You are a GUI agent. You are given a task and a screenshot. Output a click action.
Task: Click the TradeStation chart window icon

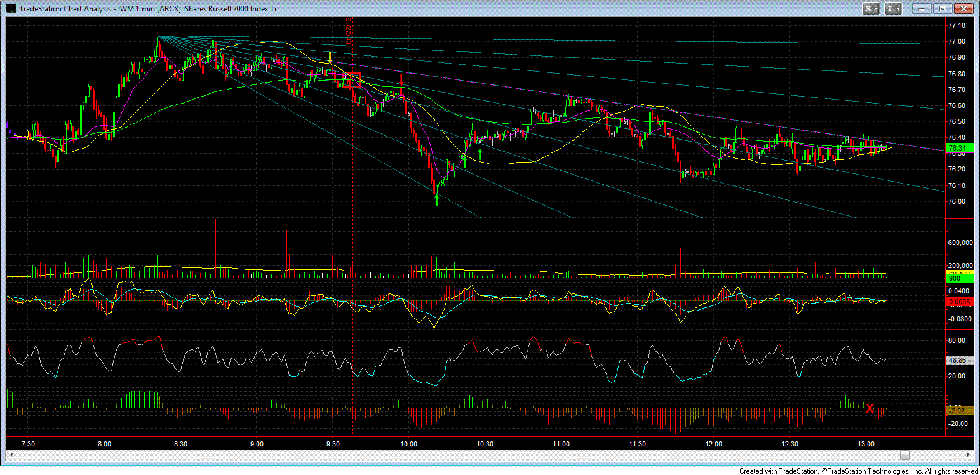click(10, 8)
